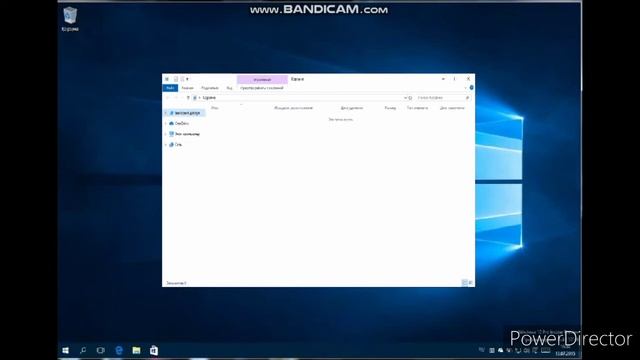The height and width of the screenshot is (360, 640).
Task: Select OneDrive in the navigation pane
Action: pos(179,123)
